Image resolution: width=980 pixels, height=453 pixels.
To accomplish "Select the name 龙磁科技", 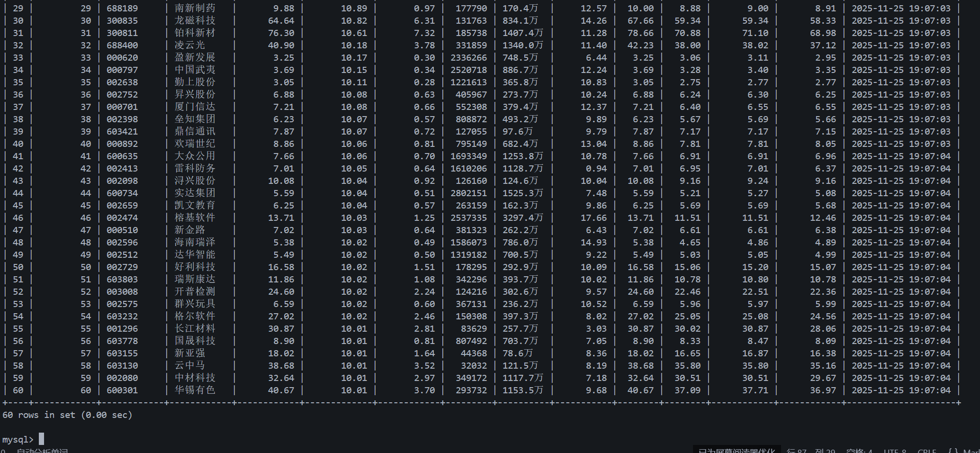I will point(195,21).
